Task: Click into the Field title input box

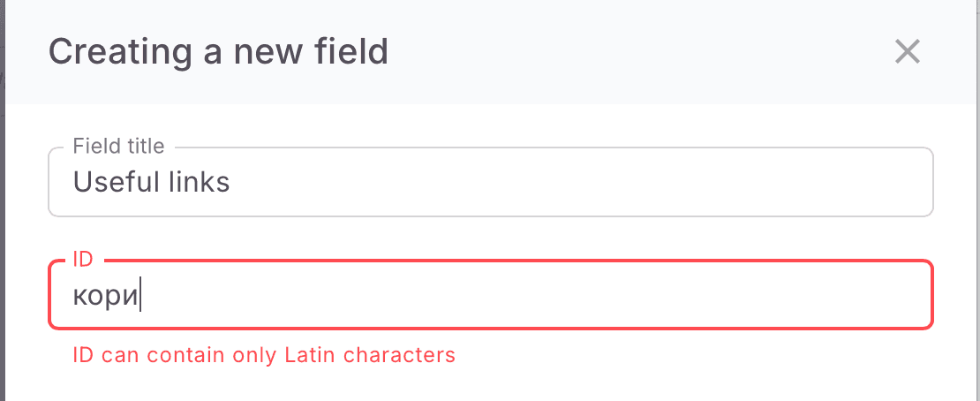Action: tap(490, 183)
